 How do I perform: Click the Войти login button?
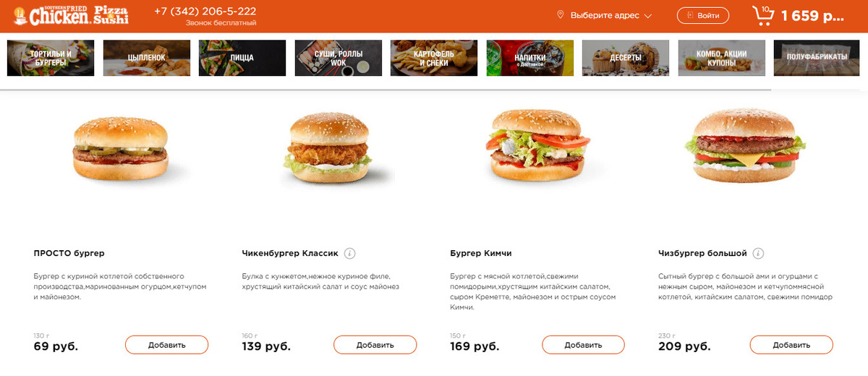[x=703, y=15]
